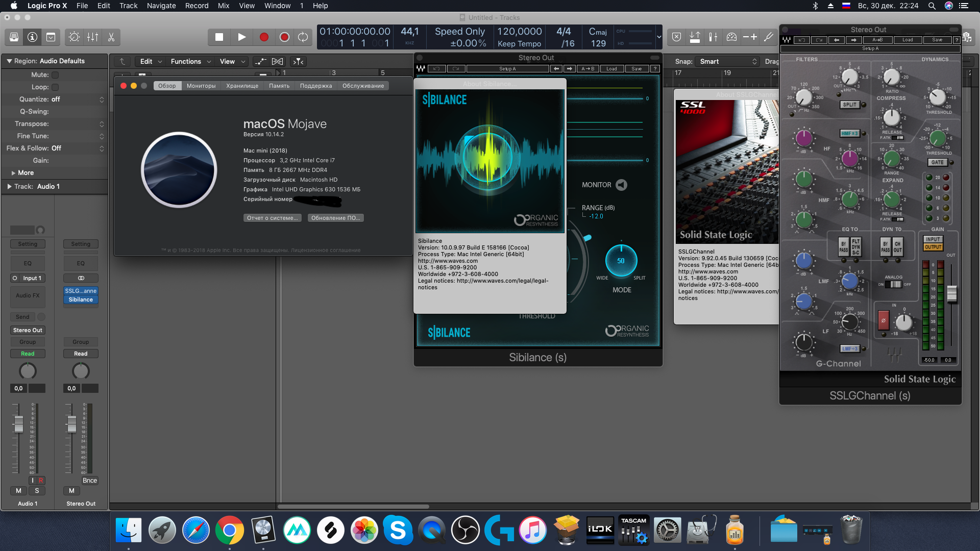Open the Mixer toolbar icon
980x551 pixels.
(93, 37)
